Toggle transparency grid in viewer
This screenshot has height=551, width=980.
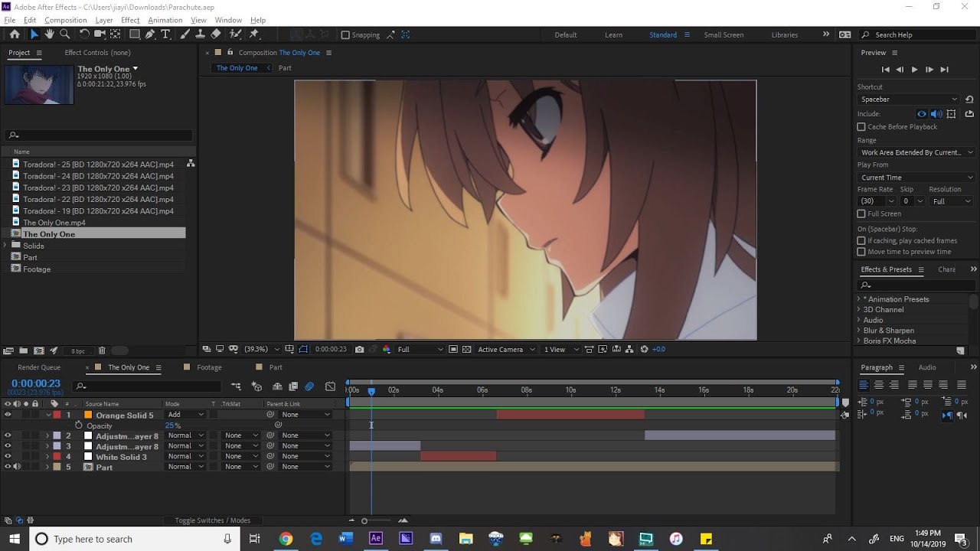466,349
